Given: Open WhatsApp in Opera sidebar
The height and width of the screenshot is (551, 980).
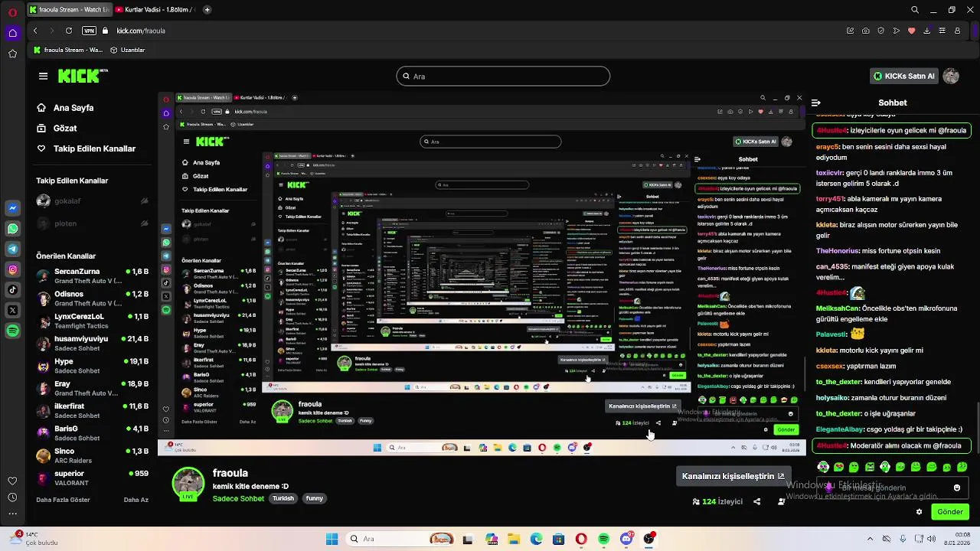Looking at the screenshot, I should pos(12,229).
